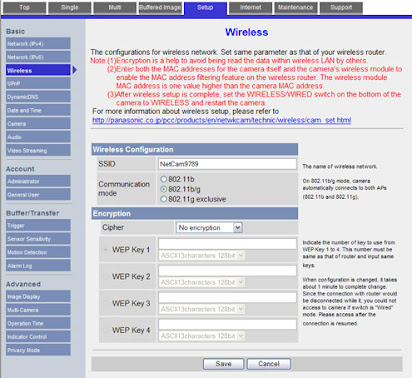This screenshot has width=412, height=378.
Task: Click the SSID input field
Action: (x=227, y=164)
